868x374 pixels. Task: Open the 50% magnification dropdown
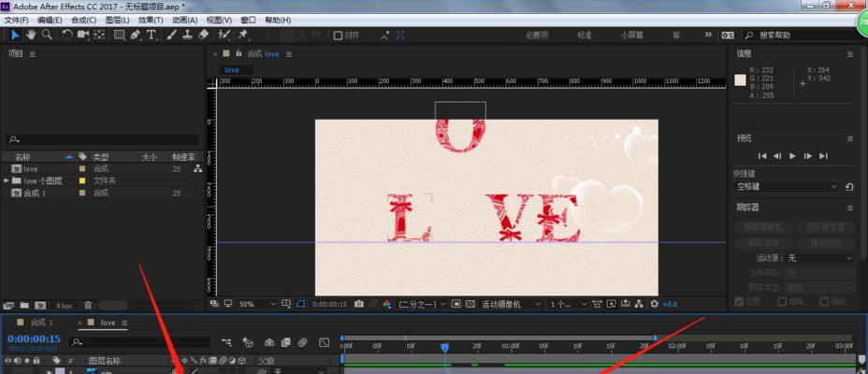(x=257, y=304)
